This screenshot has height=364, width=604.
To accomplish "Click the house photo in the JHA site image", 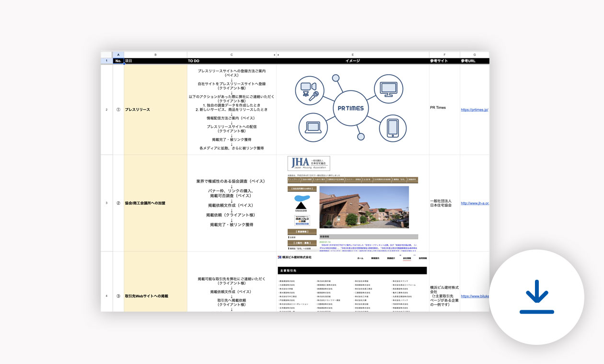I will click(x=364, y=206).
